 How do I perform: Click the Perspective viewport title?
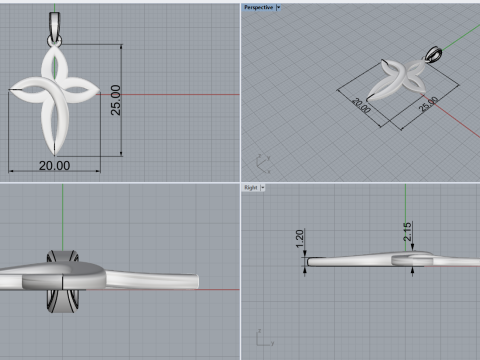click(x=258, y=7)
